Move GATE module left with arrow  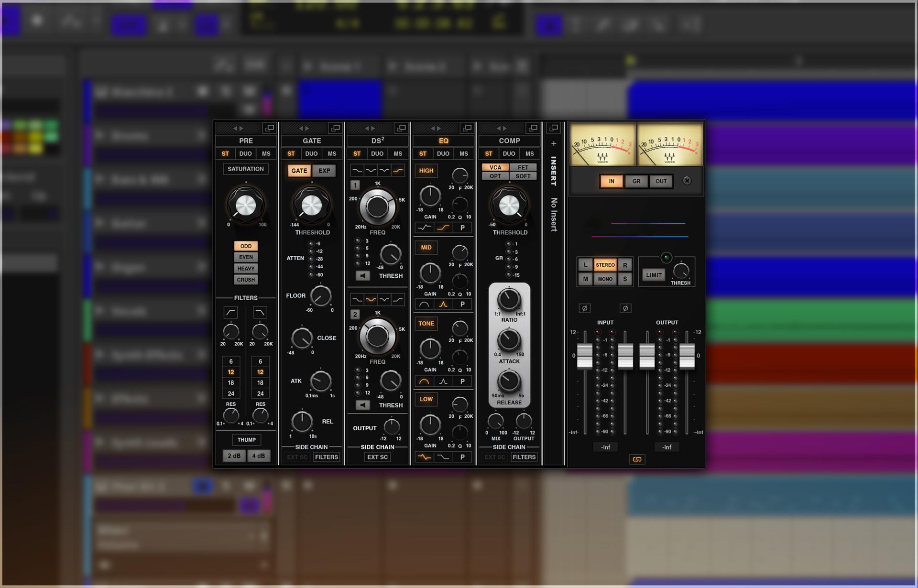click(301, 129)
